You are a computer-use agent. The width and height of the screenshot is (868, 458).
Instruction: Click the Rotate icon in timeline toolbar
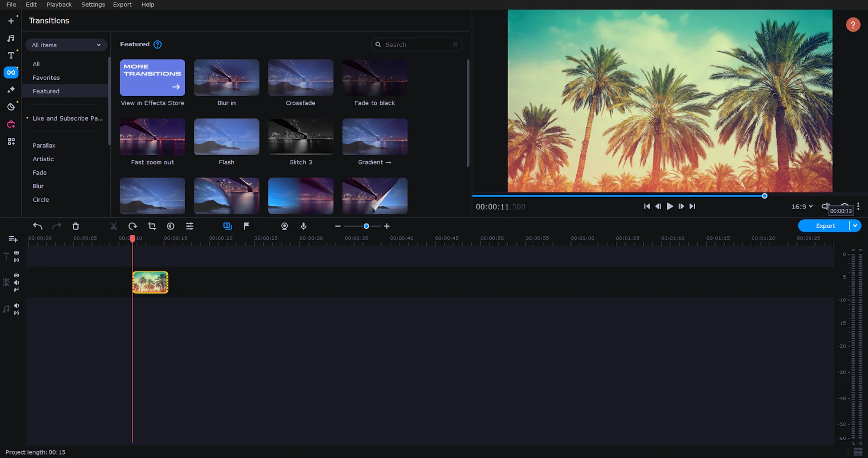(132, 226)
